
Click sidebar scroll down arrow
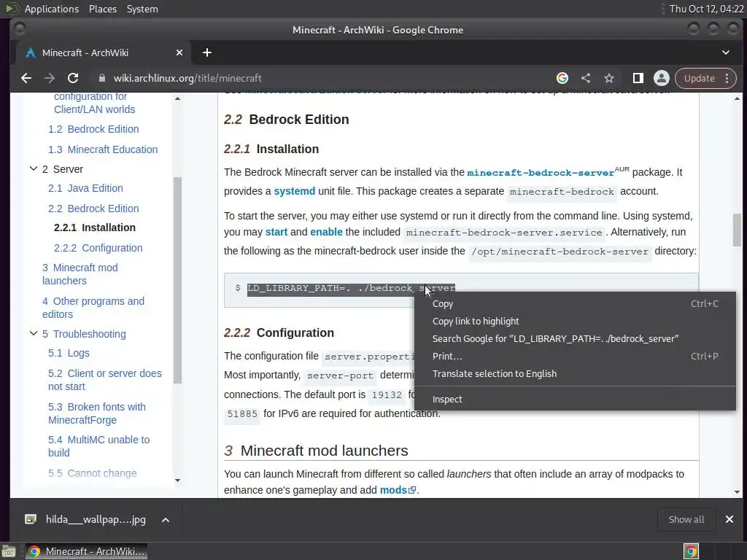[x=178, y=481]
